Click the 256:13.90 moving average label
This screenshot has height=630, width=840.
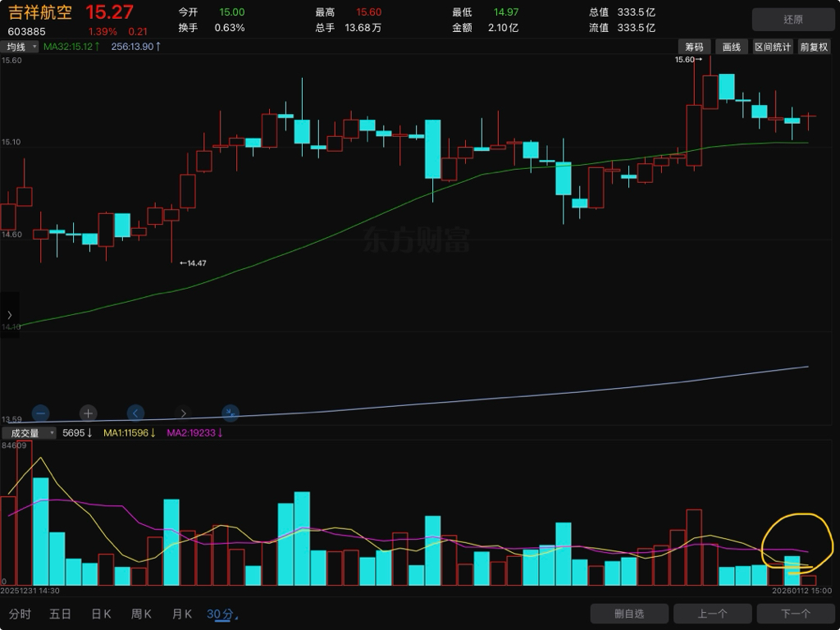coord(136,47)
